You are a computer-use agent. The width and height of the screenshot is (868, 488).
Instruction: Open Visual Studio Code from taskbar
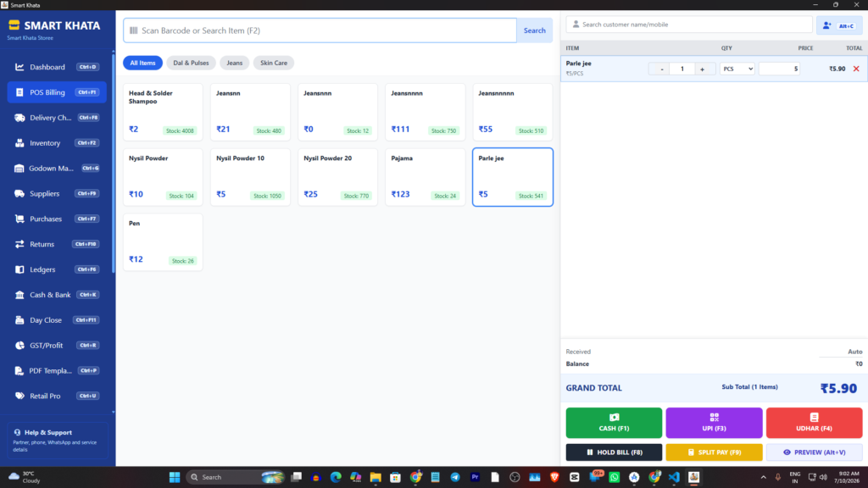[x=674, y=478]
